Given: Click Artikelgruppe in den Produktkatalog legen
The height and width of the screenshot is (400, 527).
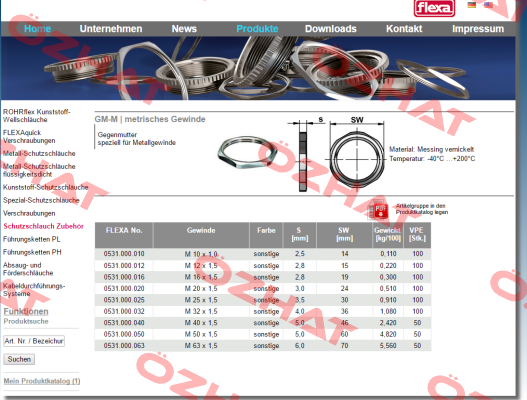Looking at the screenshot, I should (x=421, y=209).
